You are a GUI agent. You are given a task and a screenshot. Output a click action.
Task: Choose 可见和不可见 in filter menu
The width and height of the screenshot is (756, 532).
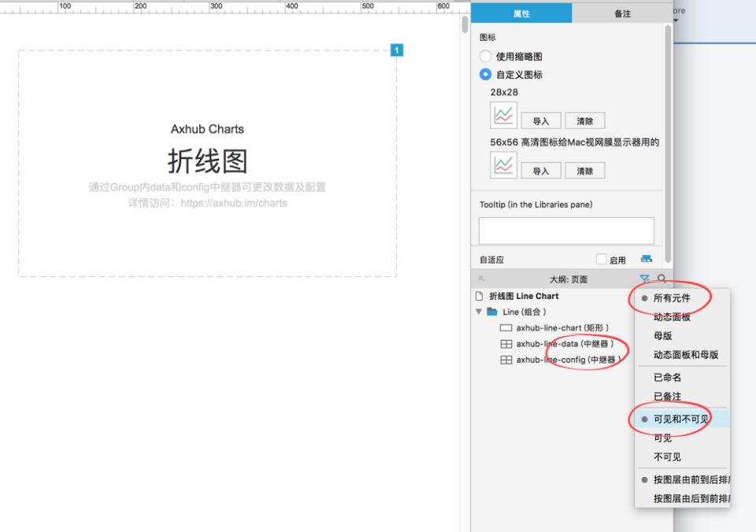(682, 419)
